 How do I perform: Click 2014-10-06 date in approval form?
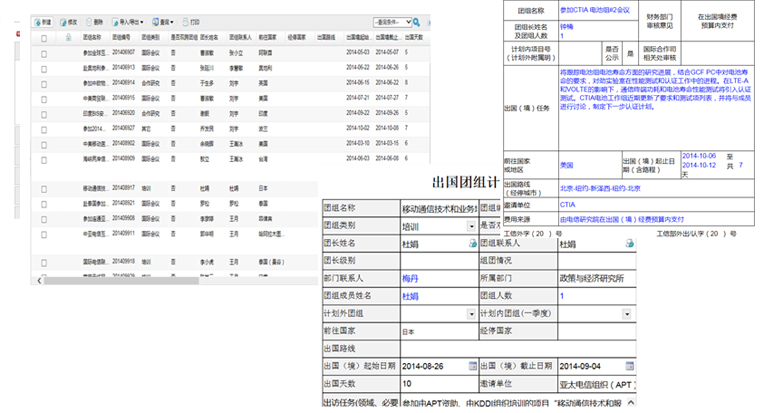point(699,156)
